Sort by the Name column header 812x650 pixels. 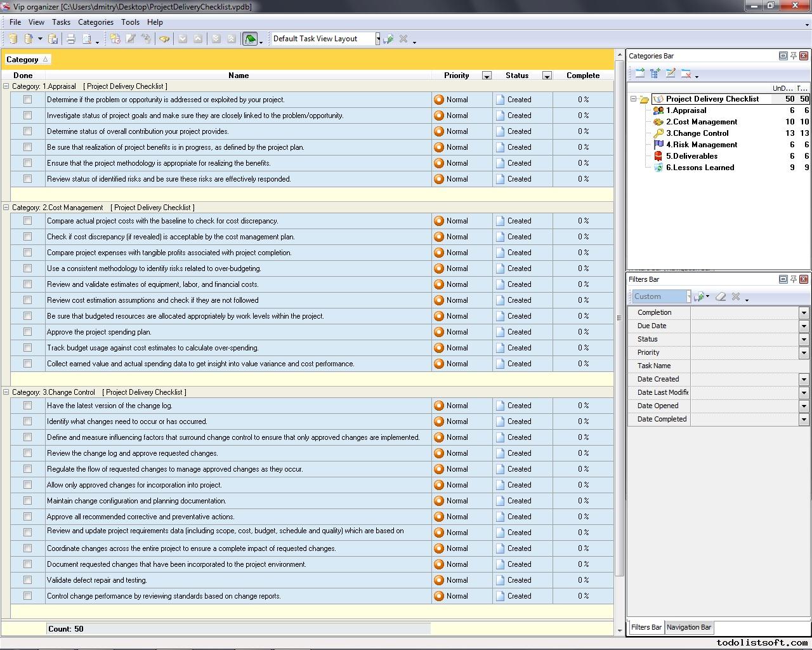(238, 76)
